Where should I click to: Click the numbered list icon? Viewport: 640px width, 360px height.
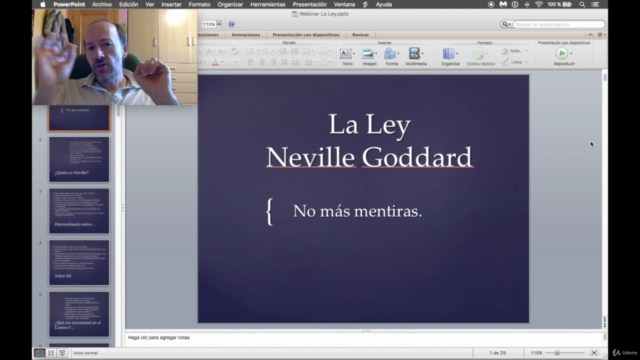(266, 51)
